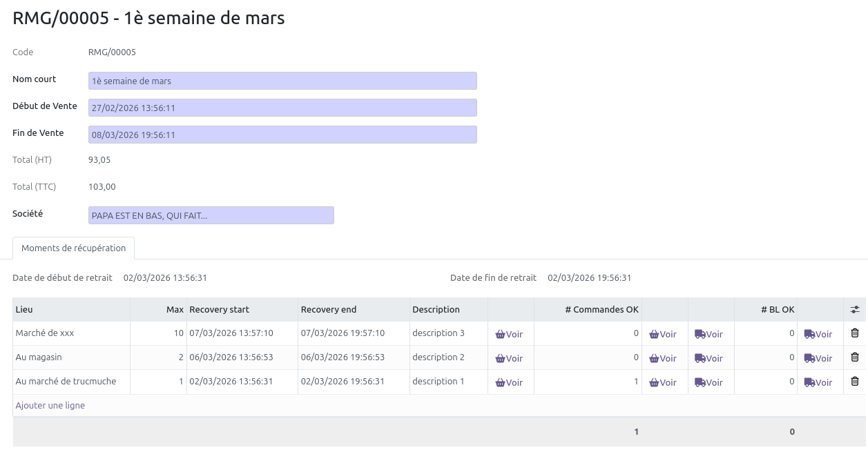The height and width of the screenshot is (452, 868).
Task: Open column settings adjust icon
Action: 855,310
